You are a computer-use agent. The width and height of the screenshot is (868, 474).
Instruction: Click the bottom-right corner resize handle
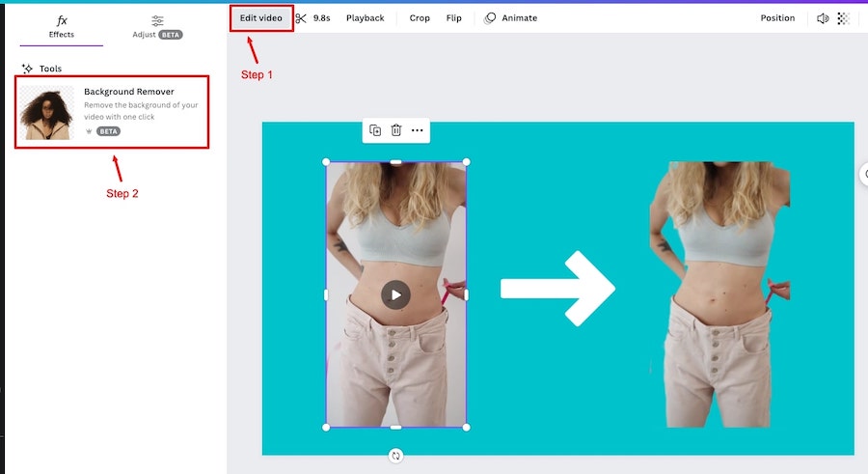pos(466,427)
